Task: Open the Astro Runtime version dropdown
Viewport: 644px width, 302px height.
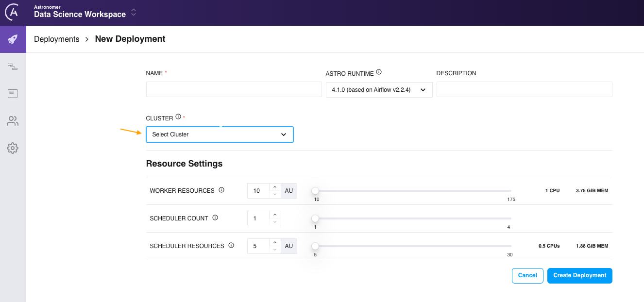Action: pyautogui.click(x=379, y=90)
